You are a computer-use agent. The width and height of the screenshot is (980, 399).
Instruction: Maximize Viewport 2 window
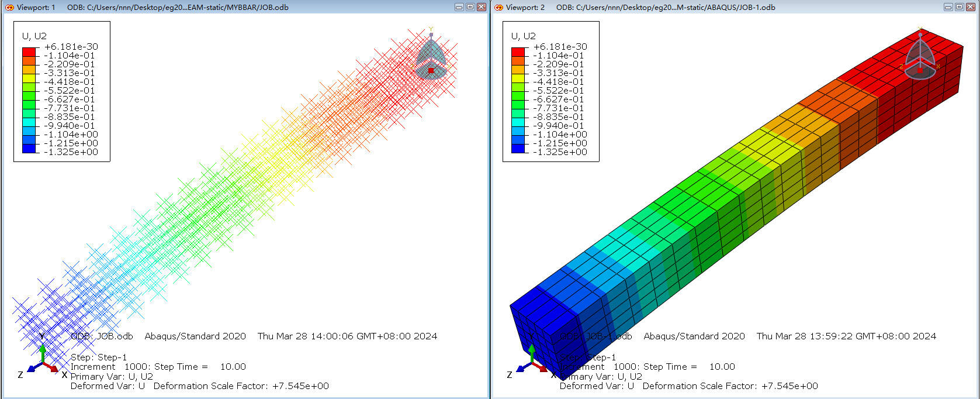(x=959, y=7)
